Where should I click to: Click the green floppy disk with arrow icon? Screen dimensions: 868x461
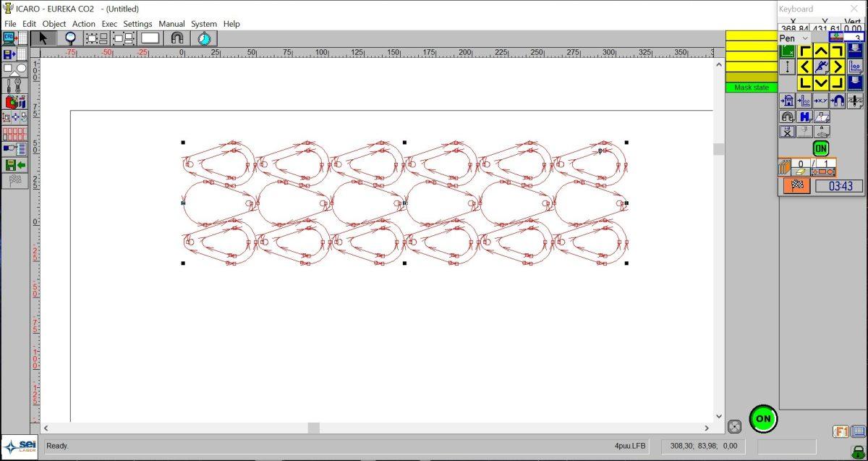coord(14,165)
